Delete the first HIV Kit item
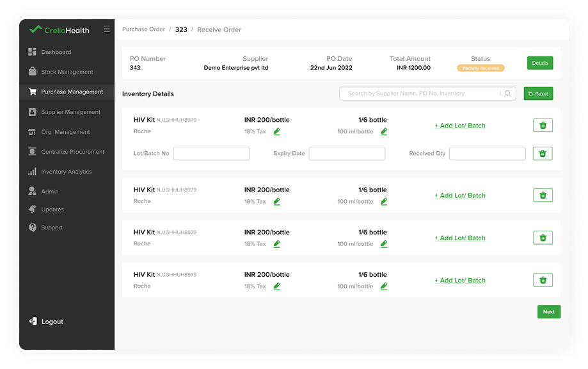Viewport: 588px width, 369px height. [x=543, y=126]
